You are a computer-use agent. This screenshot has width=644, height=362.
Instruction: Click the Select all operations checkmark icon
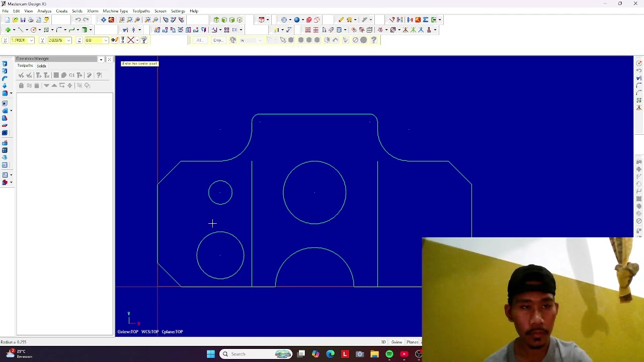point(21,75)
